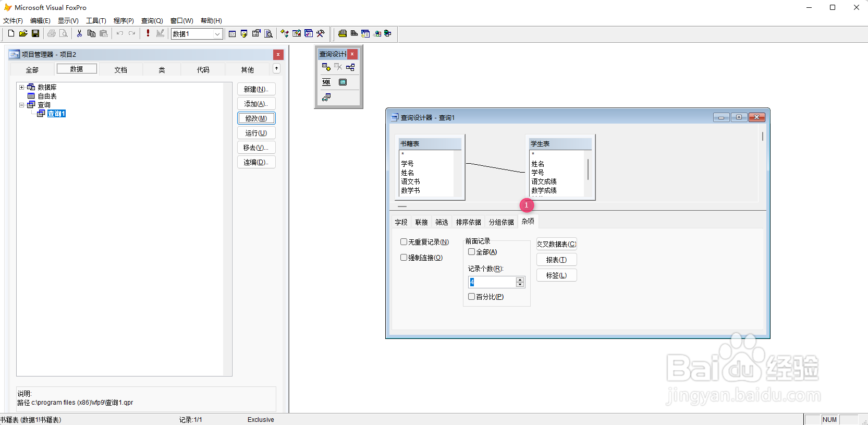Image resolution: width=868 pixels, height=425 pixels.
Task: Expand the 数据库 tree node
Action: click(x=21, y=87)
